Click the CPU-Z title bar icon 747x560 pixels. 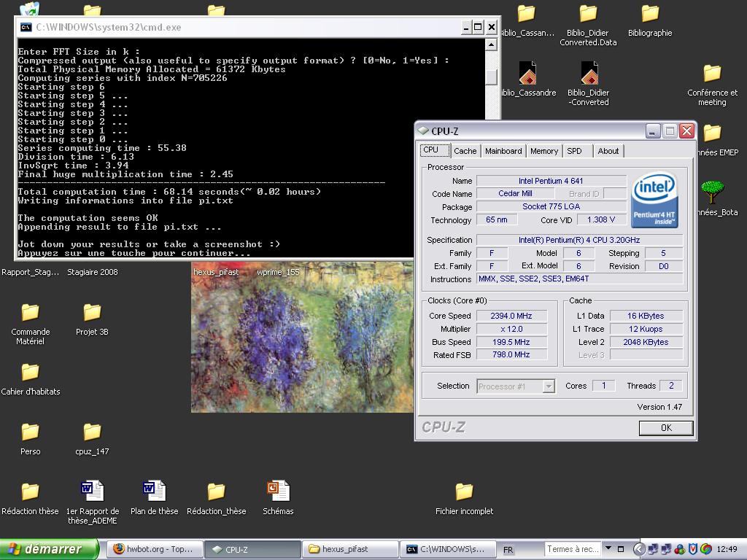click(x=422, y=131)
